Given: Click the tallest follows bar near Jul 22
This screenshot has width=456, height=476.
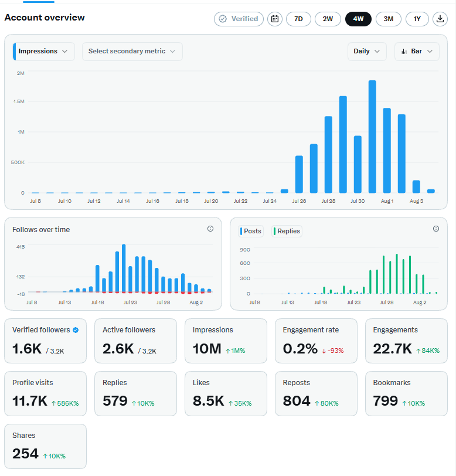Looking at the screenshot, I should click(124, 268).
